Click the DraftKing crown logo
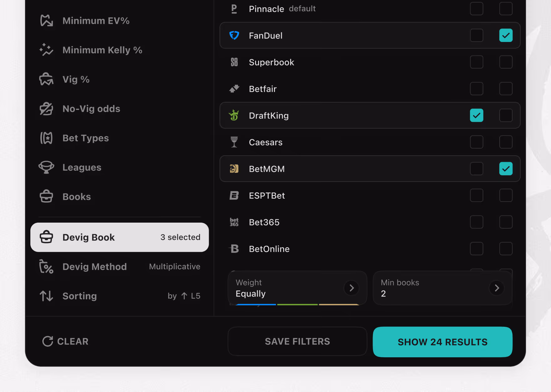 [234, 115]
